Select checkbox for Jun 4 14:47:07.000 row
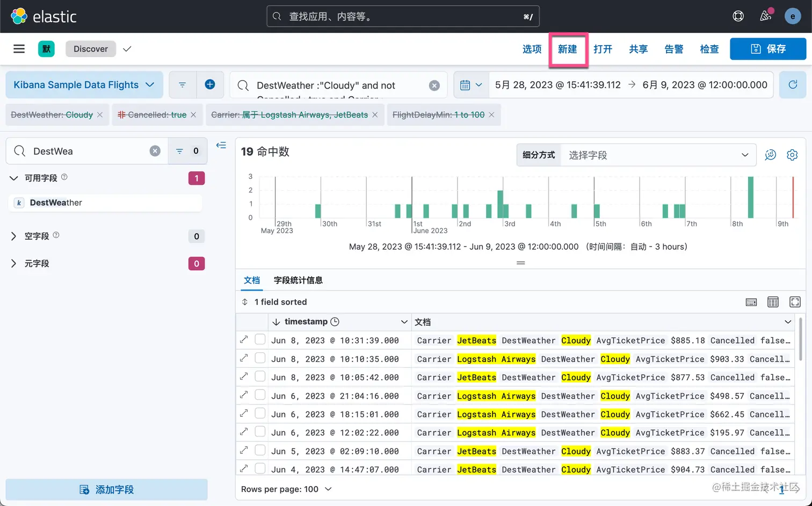Viewport: 812px width, 506px height. (x=260, y=468)
